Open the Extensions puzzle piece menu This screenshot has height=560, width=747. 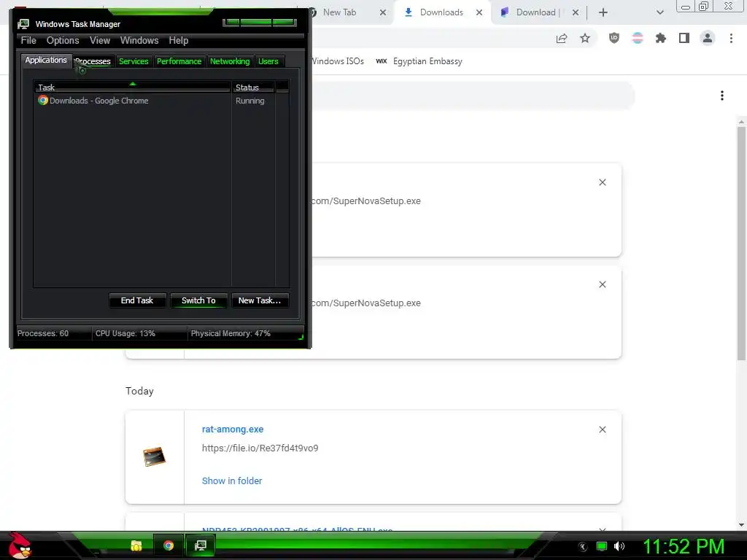661,38
